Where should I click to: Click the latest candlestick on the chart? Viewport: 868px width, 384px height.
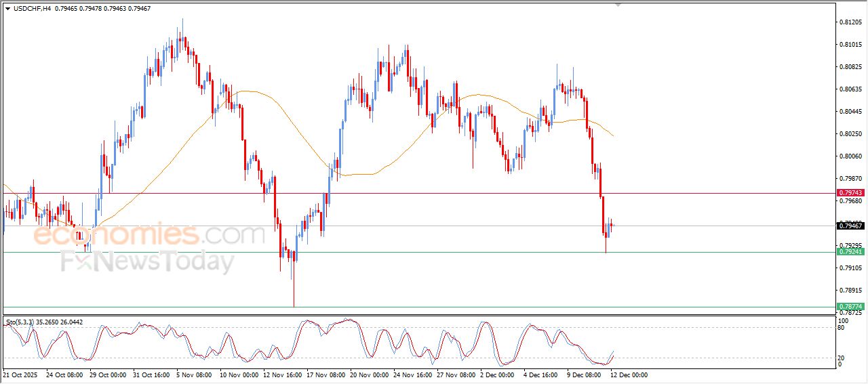coord(612,226)
